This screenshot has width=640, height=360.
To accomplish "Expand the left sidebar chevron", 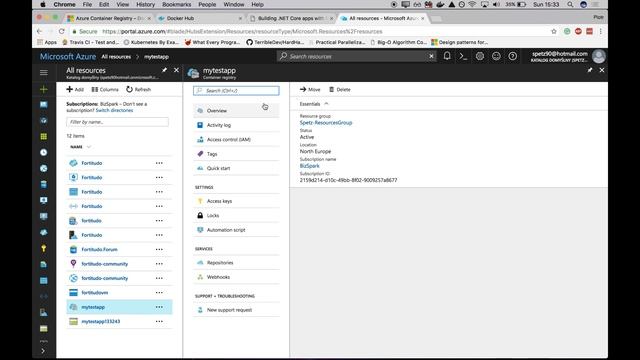I will 43,351.
